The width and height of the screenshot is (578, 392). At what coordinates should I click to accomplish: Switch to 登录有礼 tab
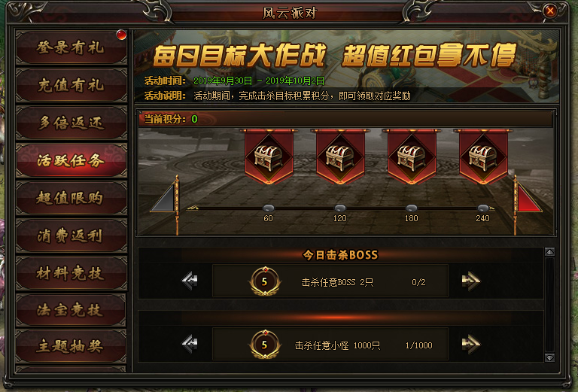(x=71, y=47)
